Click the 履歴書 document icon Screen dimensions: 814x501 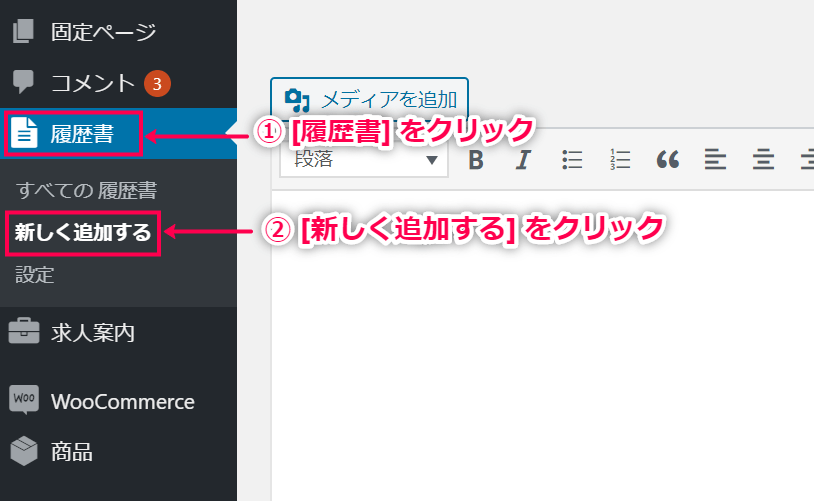tap(24, 133)
